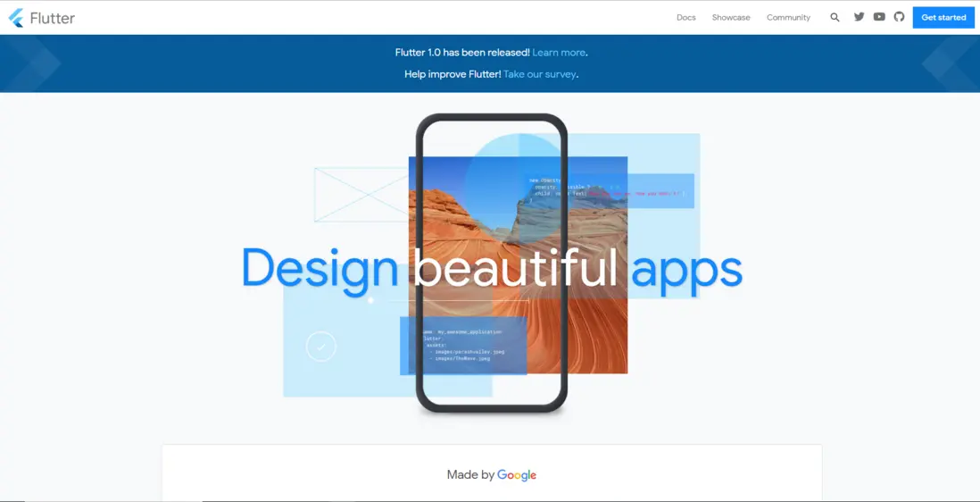Click the phone mockup hero image

pos(491,263)
